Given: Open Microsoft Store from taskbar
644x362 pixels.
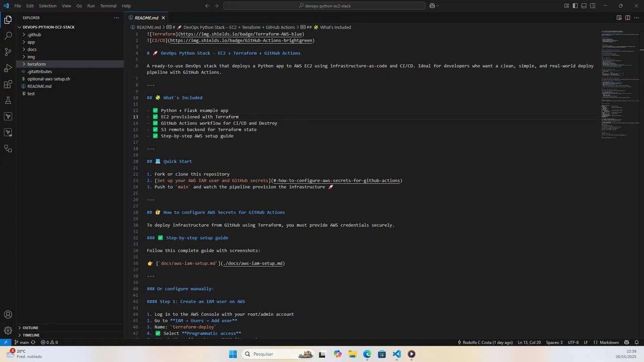Looking at the screenshot, I should pos(382,354).
